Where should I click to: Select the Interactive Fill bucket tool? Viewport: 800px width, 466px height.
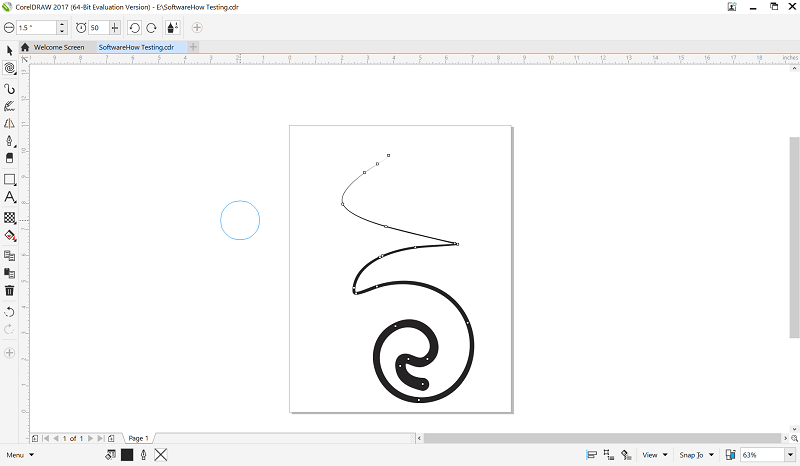9,236
